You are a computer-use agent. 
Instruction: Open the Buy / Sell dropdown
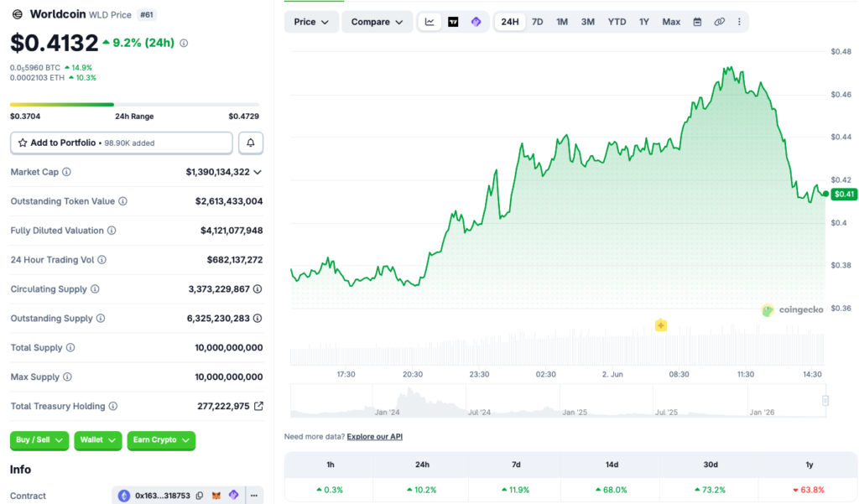(x=39, y=440)
